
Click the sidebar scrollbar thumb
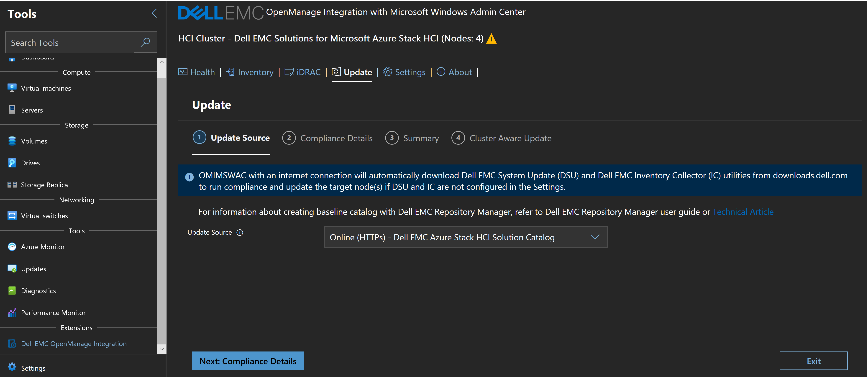tap(162, 211)
